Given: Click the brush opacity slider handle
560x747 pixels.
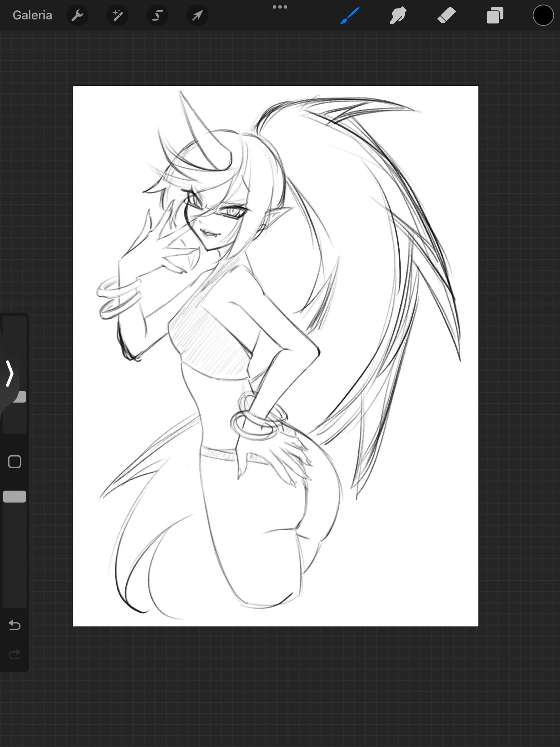Looking at the screenshot, I should click(15, 496).
